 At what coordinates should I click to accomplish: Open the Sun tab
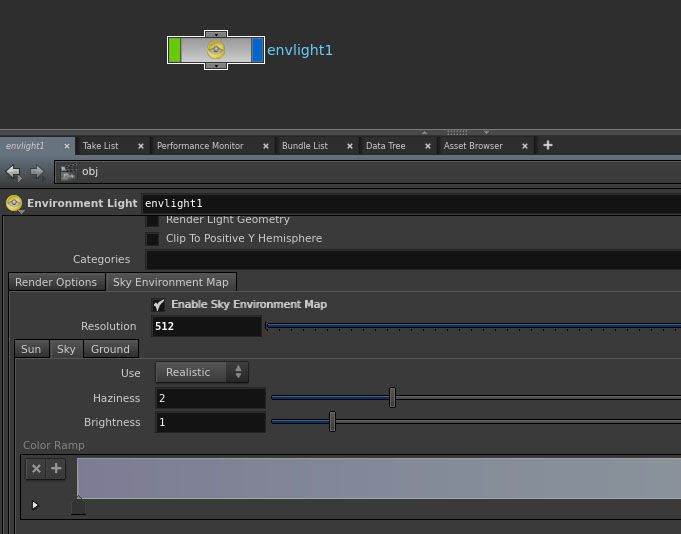[x=31, y=349]
